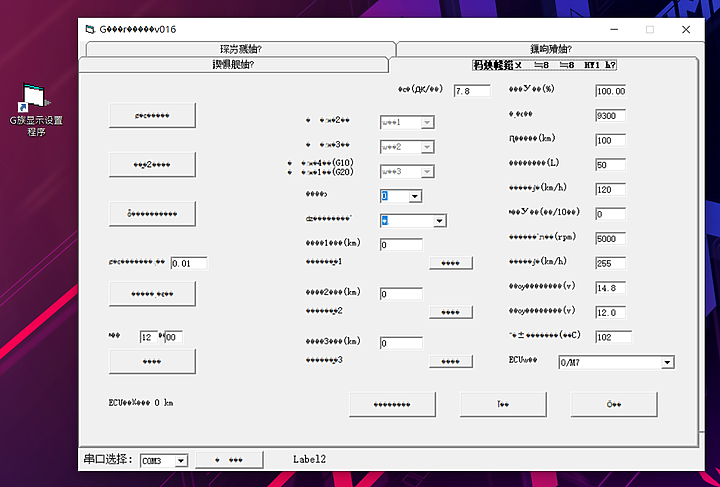Viewport: 720px width, 487px height.
Task: Switch to the front-row tab on the left
Action: pos(233,65)
